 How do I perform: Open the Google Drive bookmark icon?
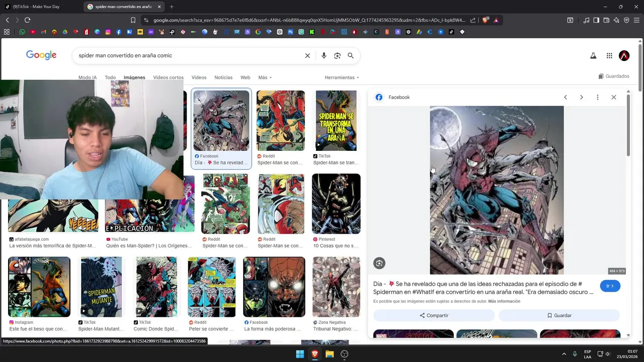(65, 32)
